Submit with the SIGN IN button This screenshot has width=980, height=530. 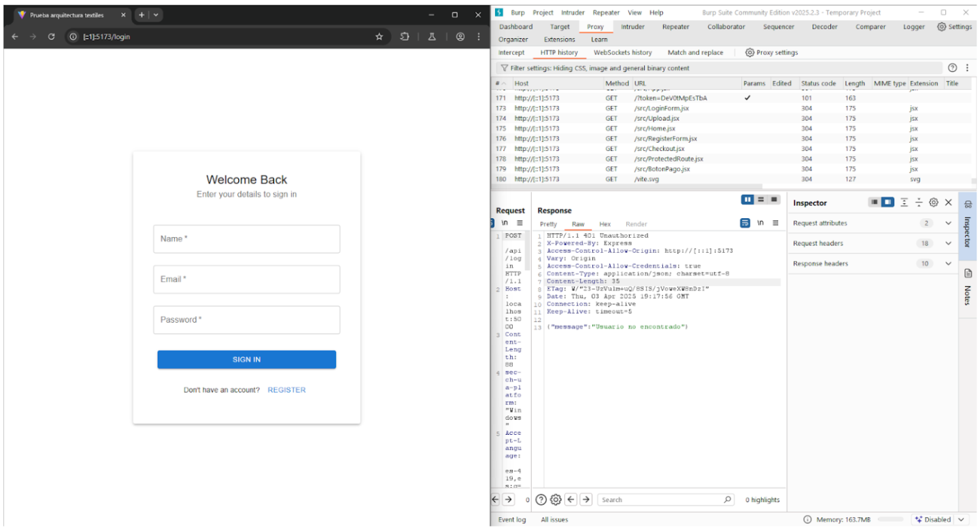pyautogui.click(x=246, y=359)
